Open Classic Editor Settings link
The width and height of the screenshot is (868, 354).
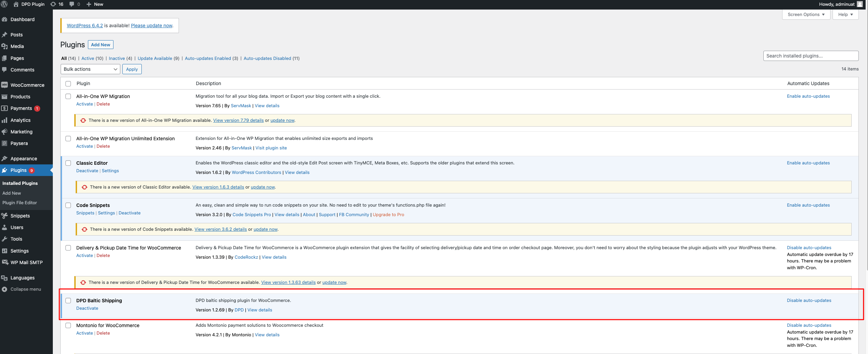click(110, 171)
